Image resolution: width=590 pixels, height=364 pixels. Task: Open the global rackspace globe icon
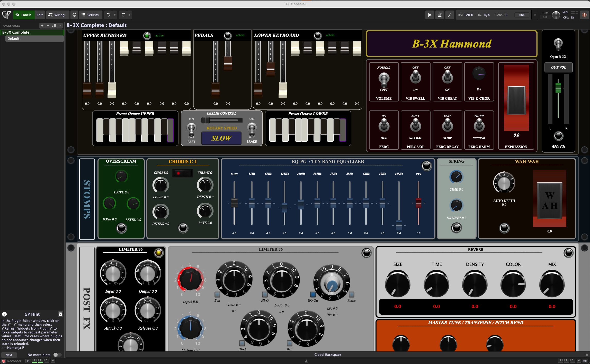74,15
